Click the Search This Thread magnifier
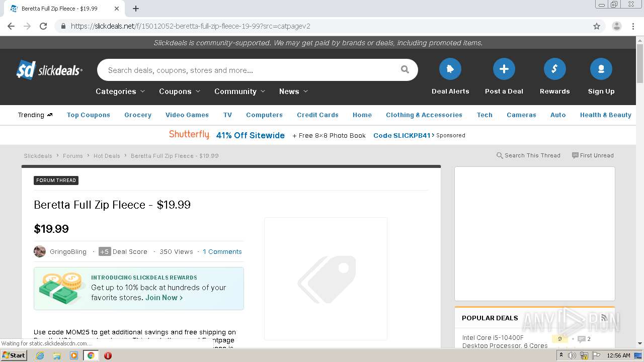Screen dimensions: 644x362 click(x=500, y=155)
